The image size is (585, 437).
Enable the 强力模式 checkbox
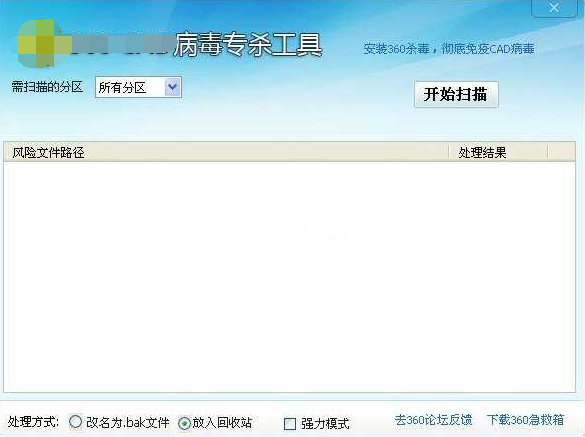(x=290, y=424)
